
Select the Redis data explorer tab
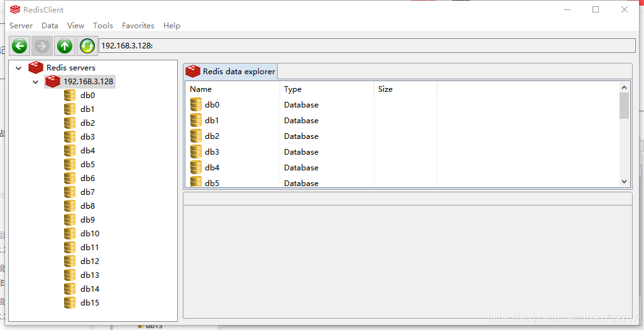point(231,72)
